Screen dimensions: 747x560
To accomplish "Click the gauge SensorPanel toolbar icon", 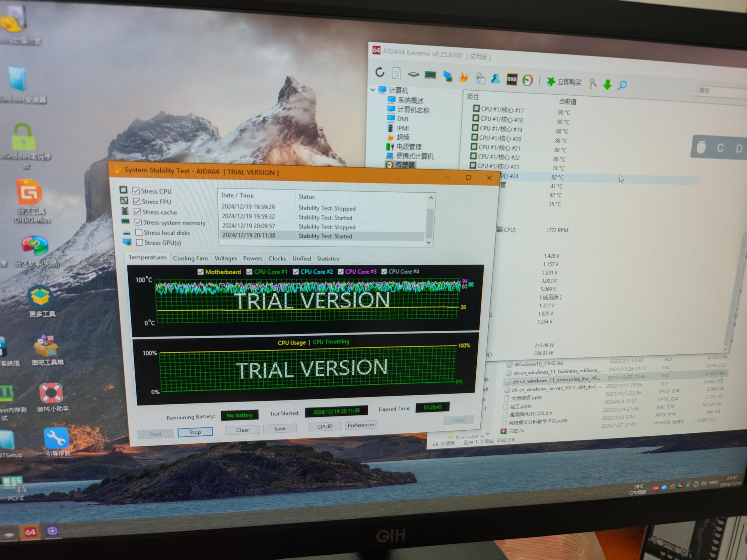I will 527,80.
